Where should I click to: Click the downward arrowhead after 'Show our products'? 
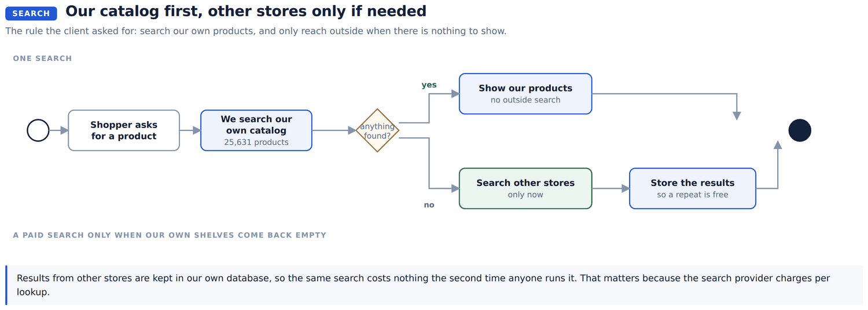737,116
